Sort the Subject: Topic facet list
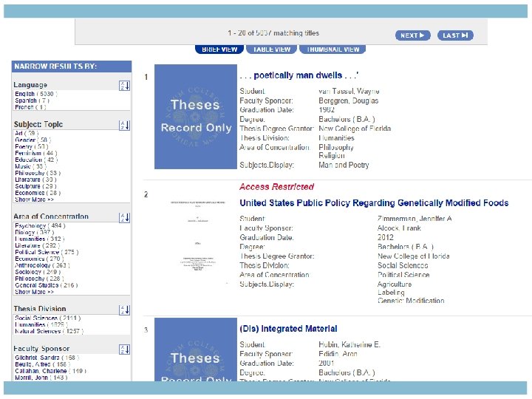Viewport: 532px width, 399px height. (x=125, y=126)
